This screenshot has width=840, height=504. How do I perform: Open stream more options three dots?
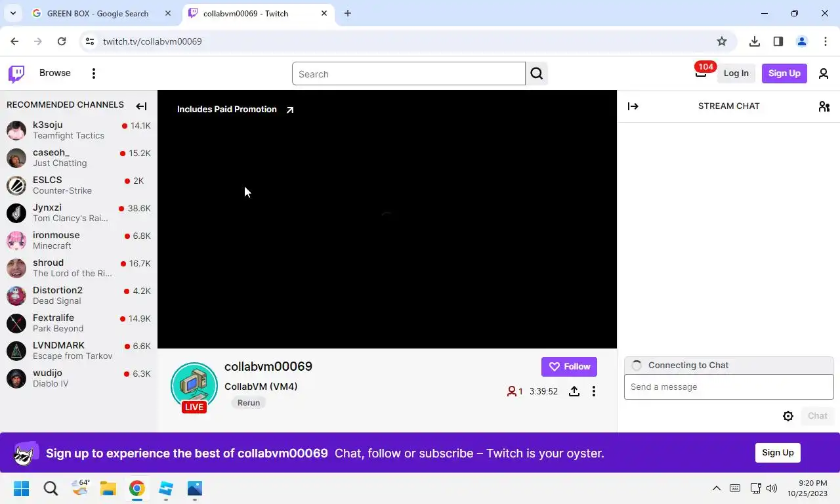(x=594, y=391)
